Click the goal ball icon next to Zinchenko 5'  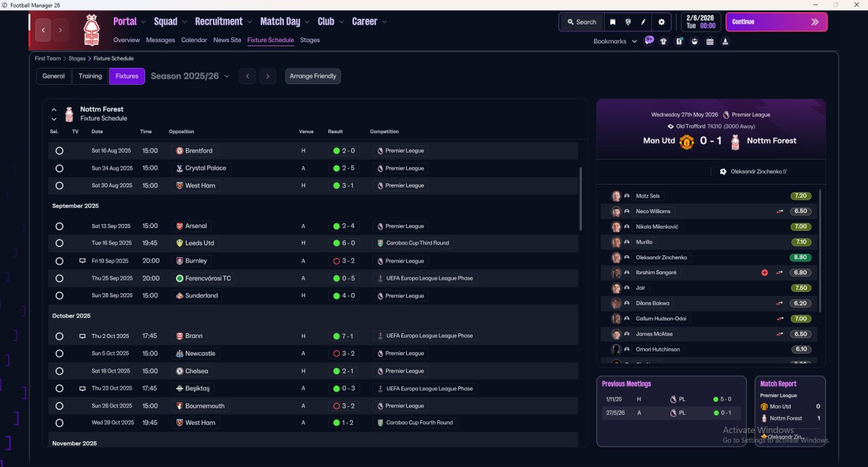pos(724,172)
